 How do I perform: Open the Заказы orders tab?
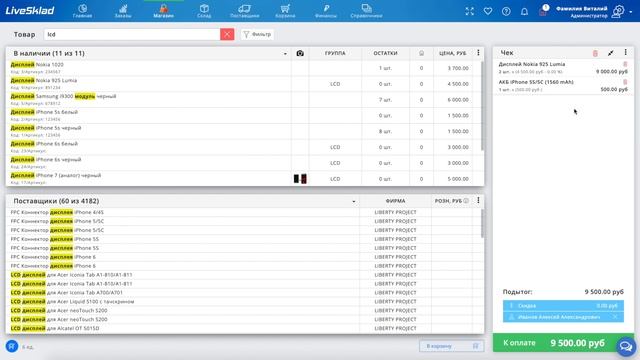click(x=123, y=11)
